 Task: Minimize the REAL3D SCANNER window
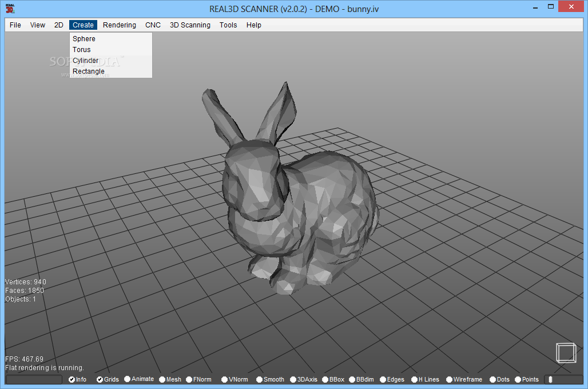tap(535, 7)
